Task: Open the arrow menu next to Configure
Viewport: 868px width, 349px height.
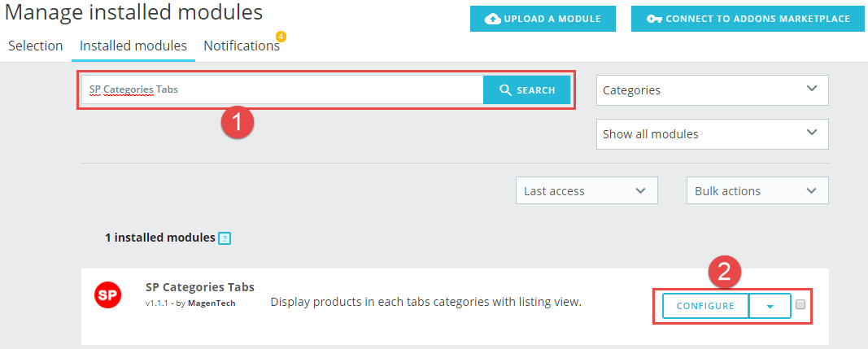Action: (770, 306)
